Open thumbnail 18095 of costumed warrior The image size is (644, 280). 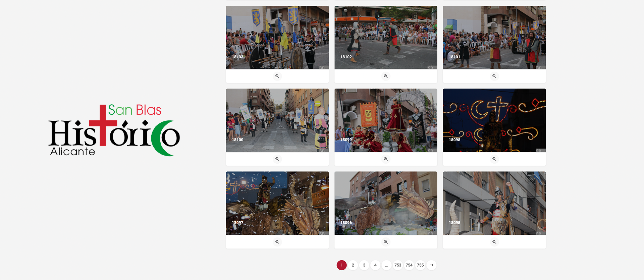(494, 203)
